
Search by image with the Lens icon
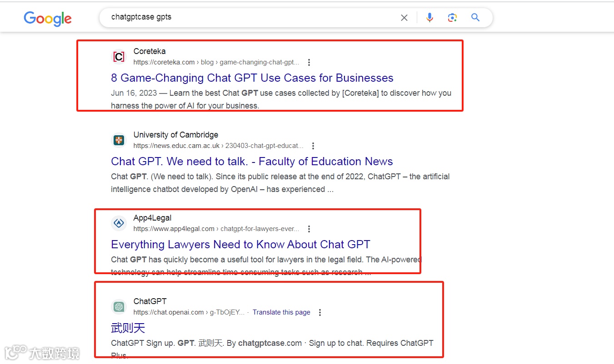[452, 18]
